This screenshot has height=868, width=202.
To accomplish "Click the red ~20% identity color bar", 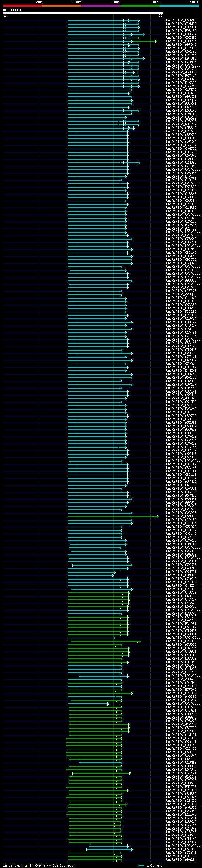I will [x=23, y=6].
